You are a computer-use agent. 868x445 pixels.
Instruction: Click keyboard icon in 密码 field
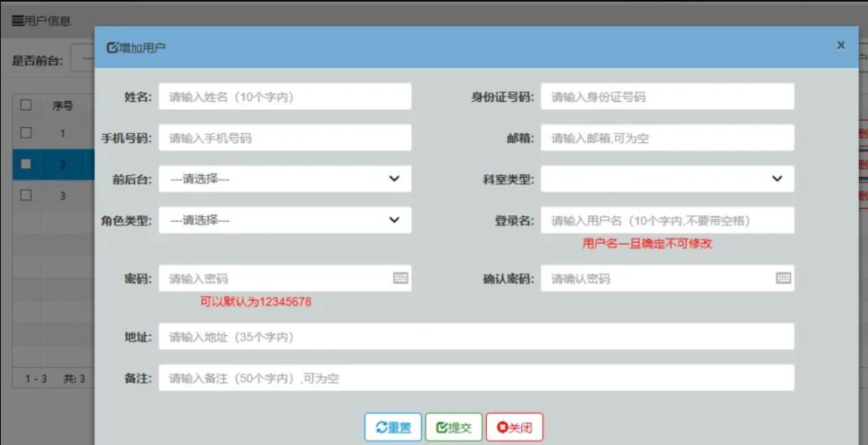[x=400, y=278]
